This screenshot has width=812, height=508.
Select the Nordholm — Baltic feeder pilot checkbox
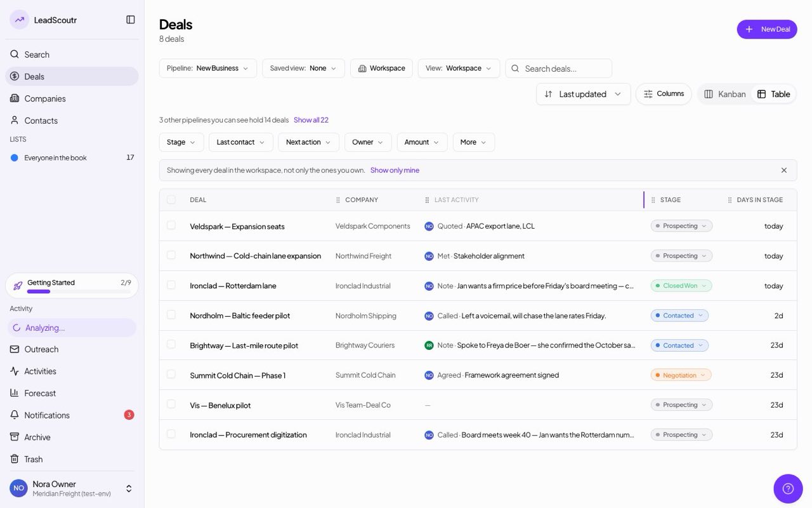171,315
